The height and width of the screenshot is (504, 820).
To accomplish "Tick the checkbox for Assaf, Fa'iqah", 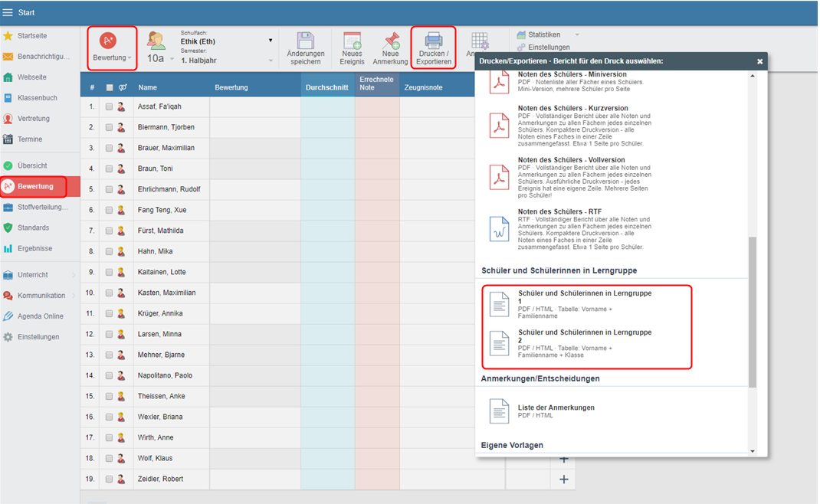I will tap(109, 107).
